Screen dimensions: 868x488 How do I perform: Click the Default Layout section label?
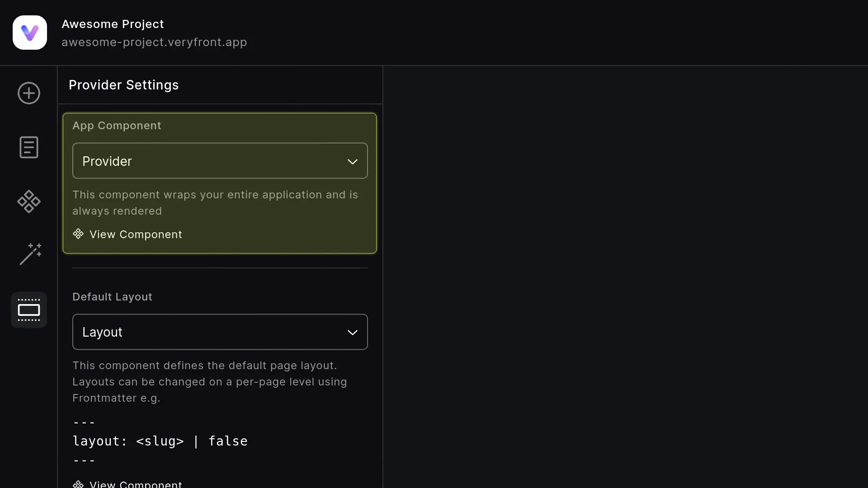[112, 296]
